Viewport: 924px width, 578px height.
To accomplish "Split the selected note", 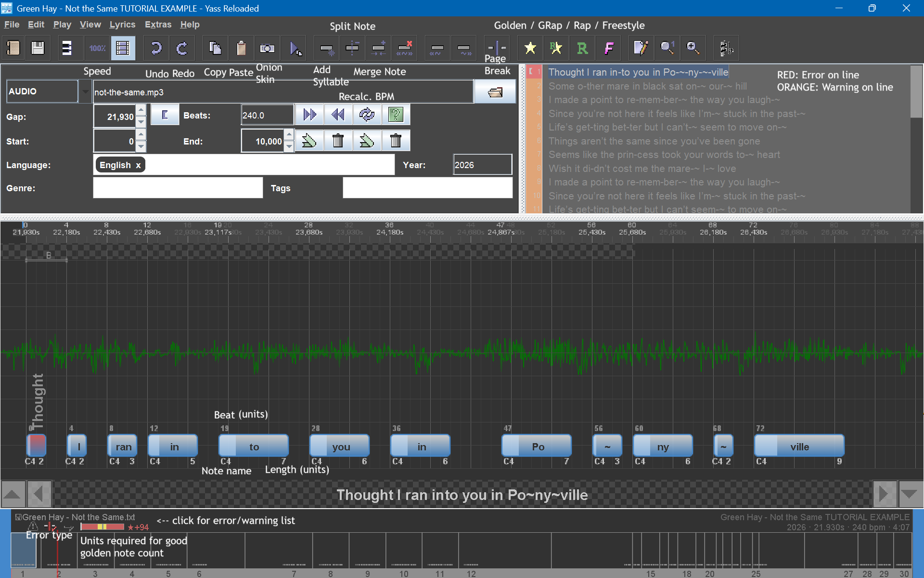I will tap(353, 48).
